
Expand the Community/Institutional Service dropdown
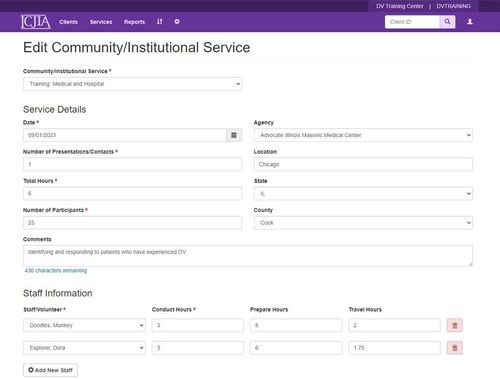(x=133, y=84)
